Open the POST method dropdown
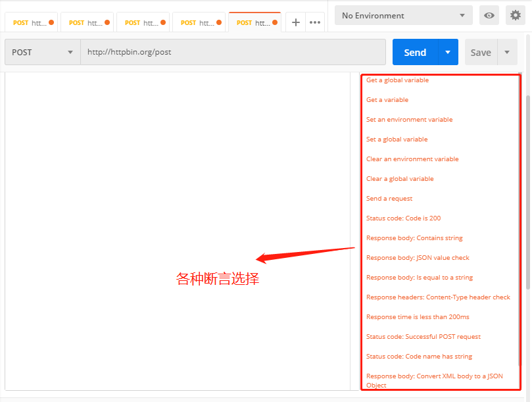Image resolution: width=532 pixels, height=402 pixels. coord(42,52)
